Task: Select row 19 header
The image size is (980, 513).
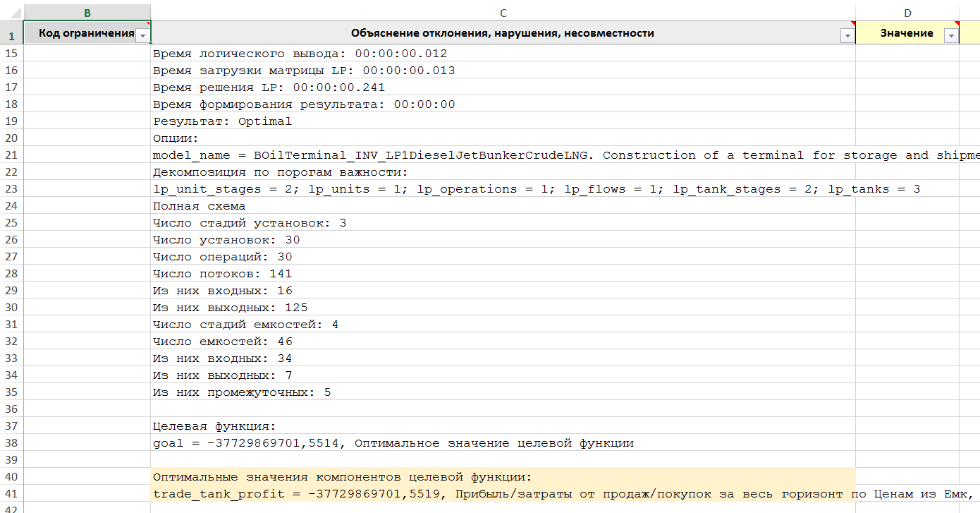Action: click(11, 121)
